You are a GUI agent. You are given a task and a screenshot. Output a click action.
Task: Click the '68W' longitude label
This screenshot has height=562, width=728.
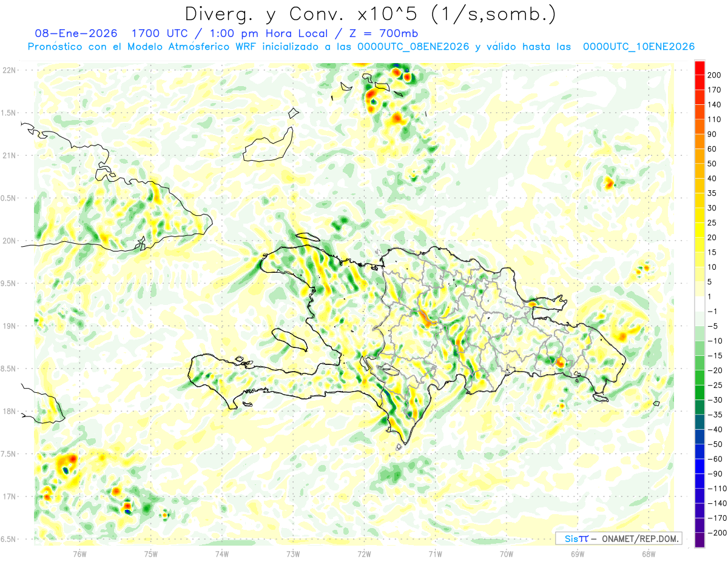648,554
